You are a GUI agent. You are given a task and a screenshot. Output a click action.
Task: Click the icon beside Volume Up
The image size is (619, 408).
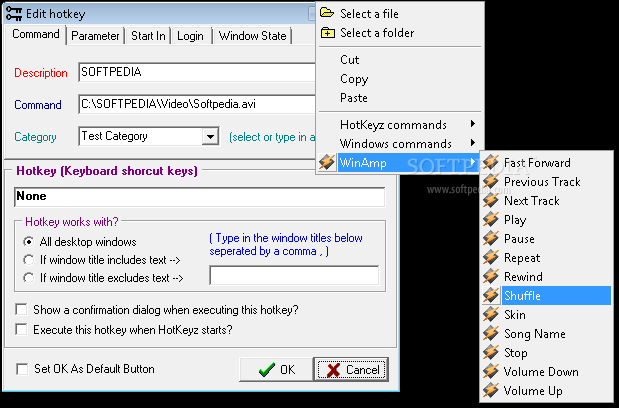point(491,390)
